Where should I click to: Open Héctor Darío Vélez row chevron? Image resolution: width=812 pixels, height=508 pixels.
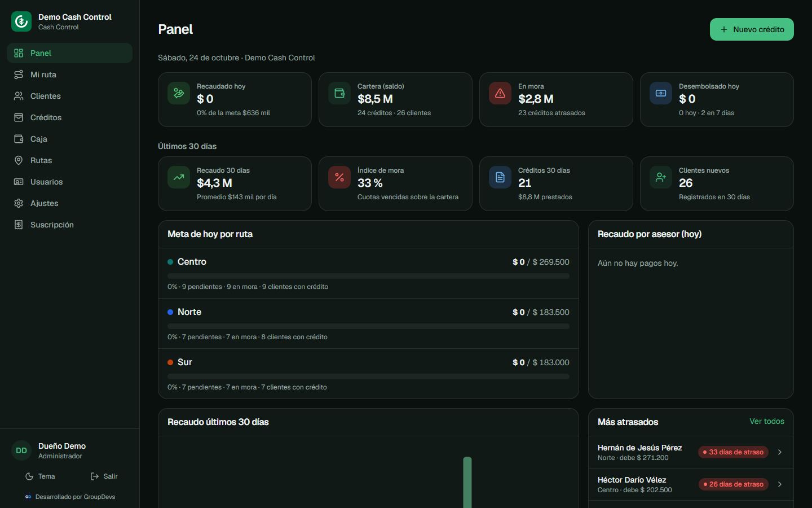tap(780, 484)
